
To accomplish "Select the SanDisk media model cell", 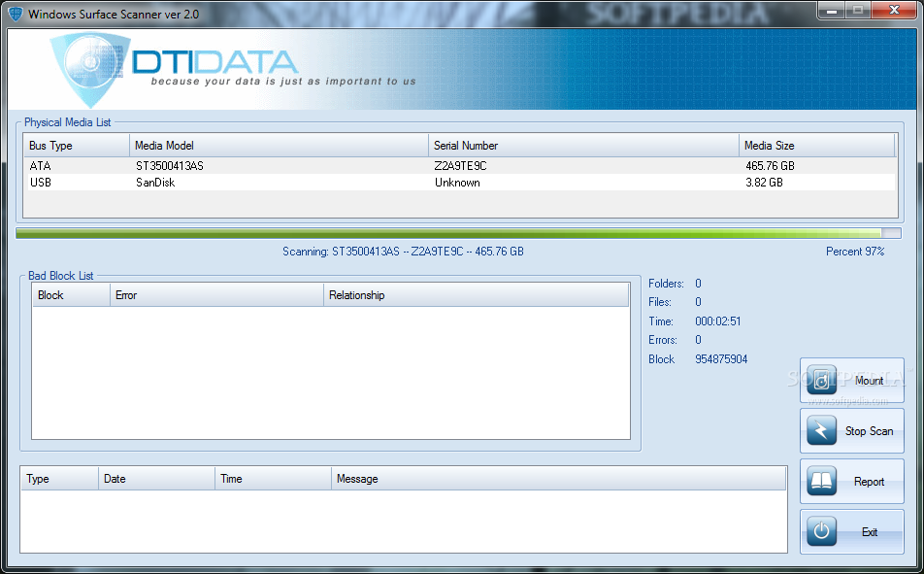I will [x=155, y=183].
